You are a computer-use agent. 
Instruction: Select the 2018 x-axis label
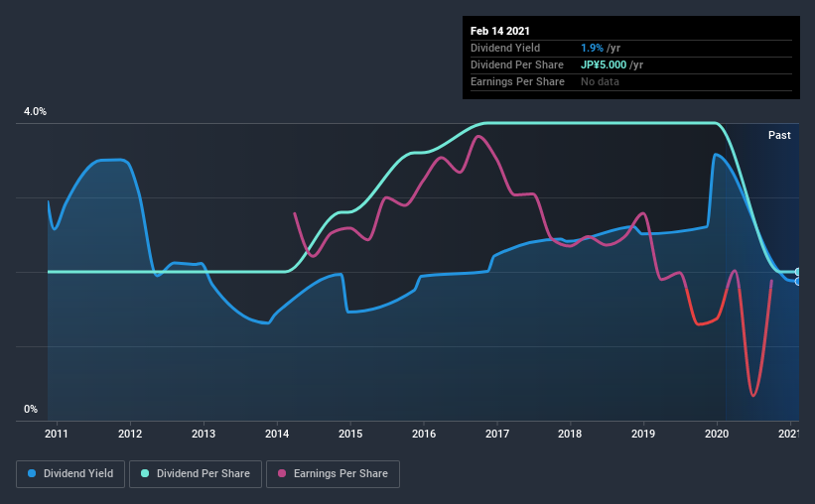pyautogui.click(x=570, y=434)
